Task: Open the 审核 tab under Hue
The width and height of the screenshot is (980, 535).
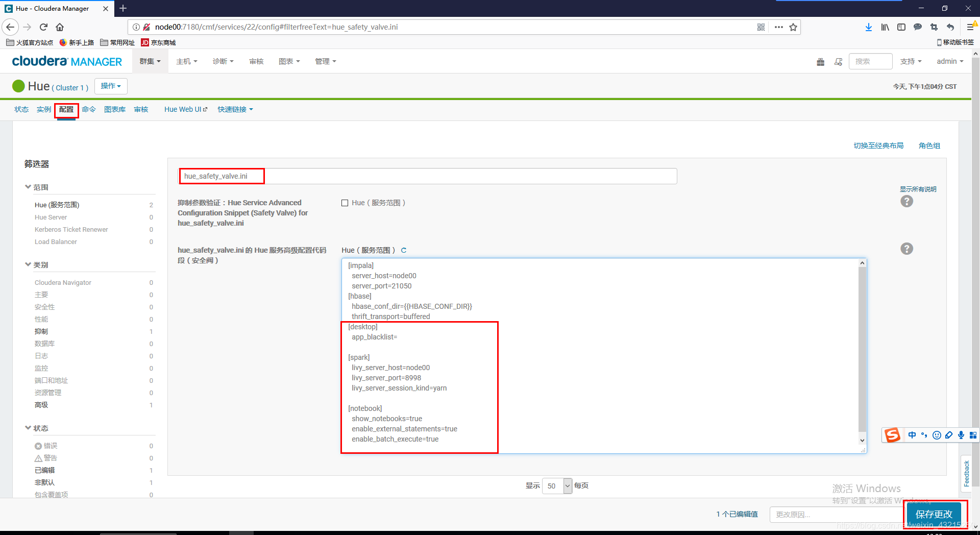Action: pyautogui.click(x=141, y=109)
